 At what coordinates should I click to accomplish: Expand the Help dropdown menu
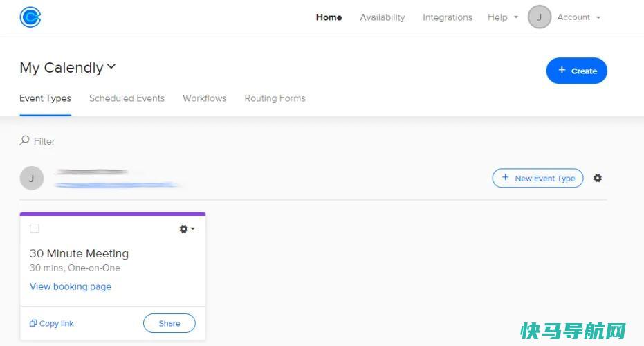click(503, 17)
